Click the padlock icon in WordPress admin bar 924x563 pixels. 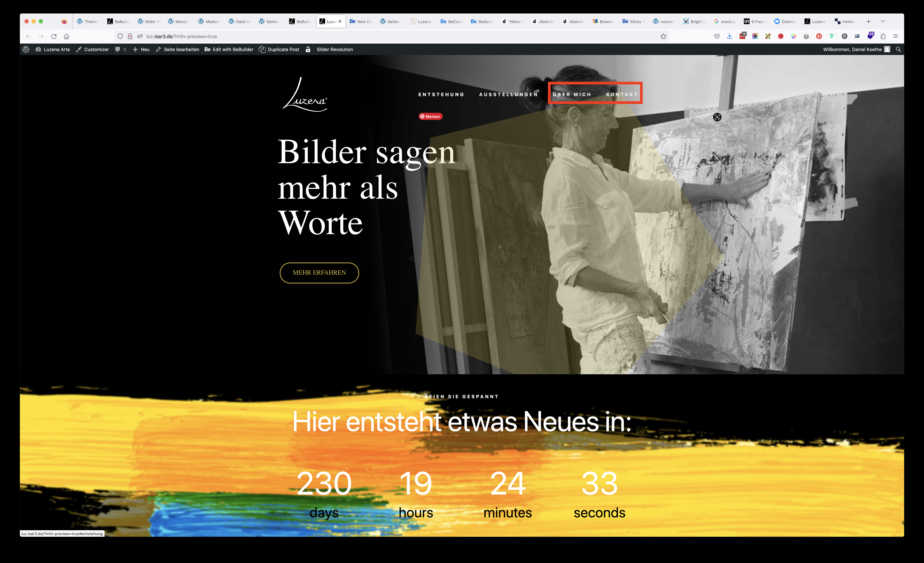pyautogui.click(x=308, y=49)
